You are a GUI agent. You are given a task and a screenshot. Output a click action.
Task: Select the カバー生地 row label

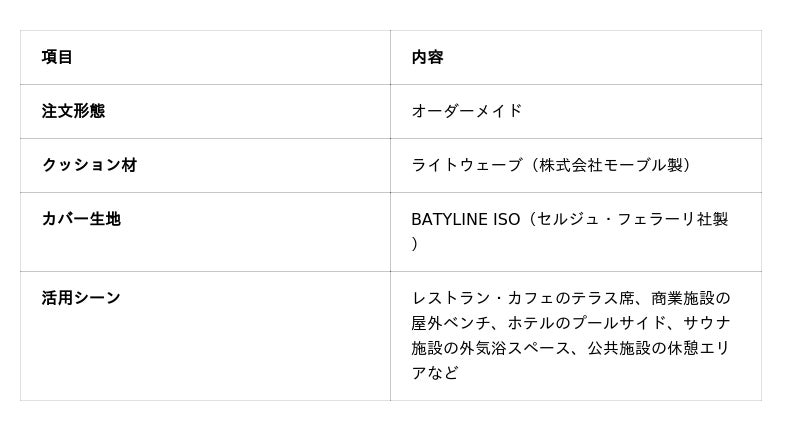(81, 219)
